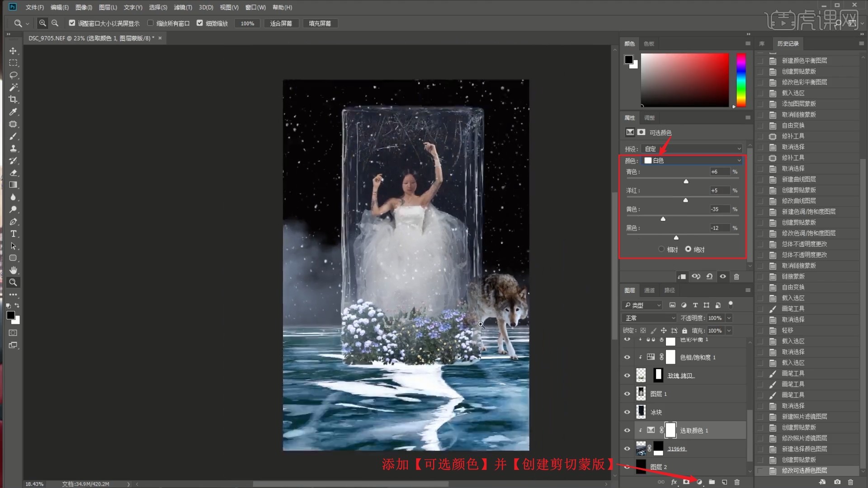This screenshot has width=868, height=488.
Task: Select the Lasso tool
Action: coord(13,75)
